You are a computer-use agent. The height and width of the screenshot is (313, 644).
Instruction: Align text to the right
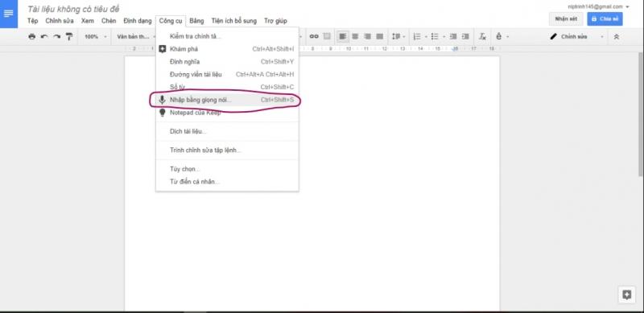click(x=368, y=36)
